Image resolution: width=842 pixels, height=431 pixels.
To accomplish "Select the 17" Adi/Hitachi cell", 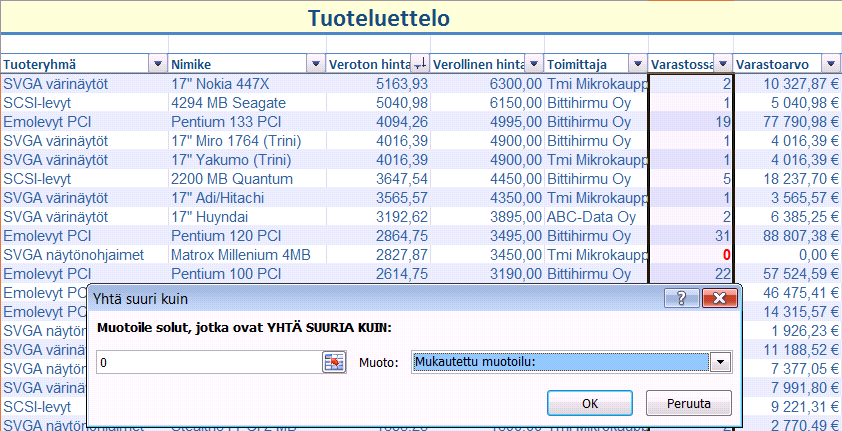I will [247, 198].
